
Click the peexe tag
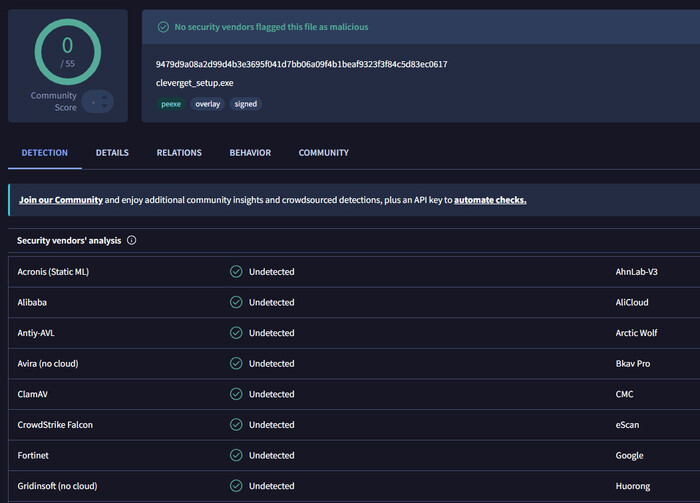coord(171,104)
